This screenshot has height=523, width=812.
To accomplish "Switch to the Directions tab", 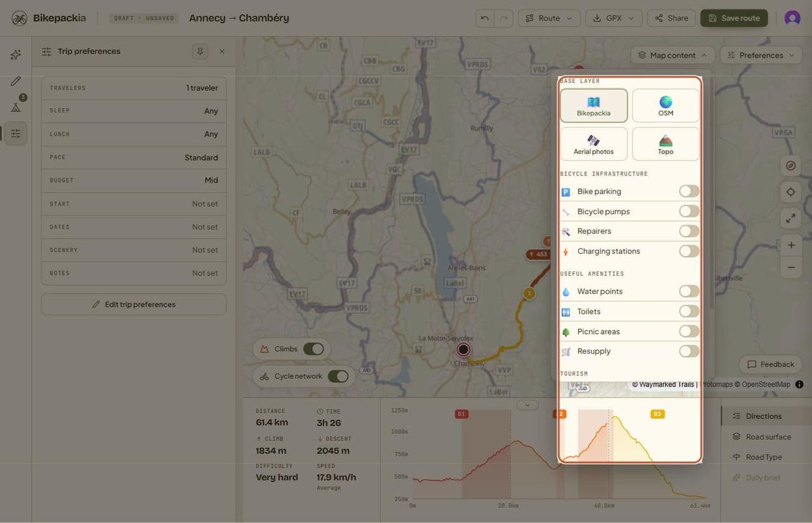I will (x=766, y=416).
